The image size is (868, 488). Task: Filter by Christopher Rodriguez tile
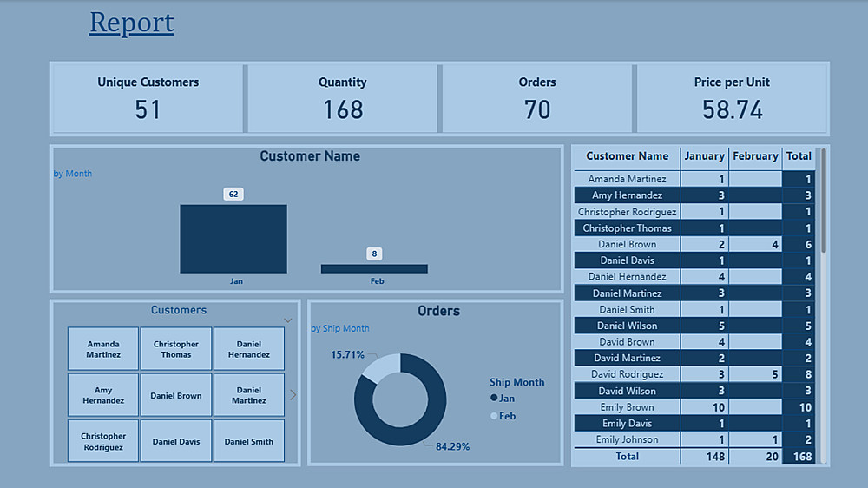coord(103,441)
